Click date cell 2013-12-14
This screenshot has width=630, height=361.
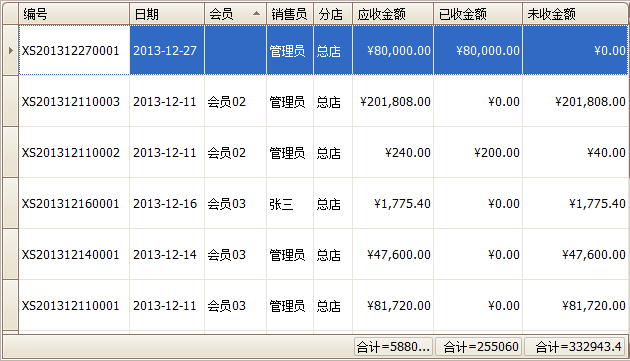(167, 254)
